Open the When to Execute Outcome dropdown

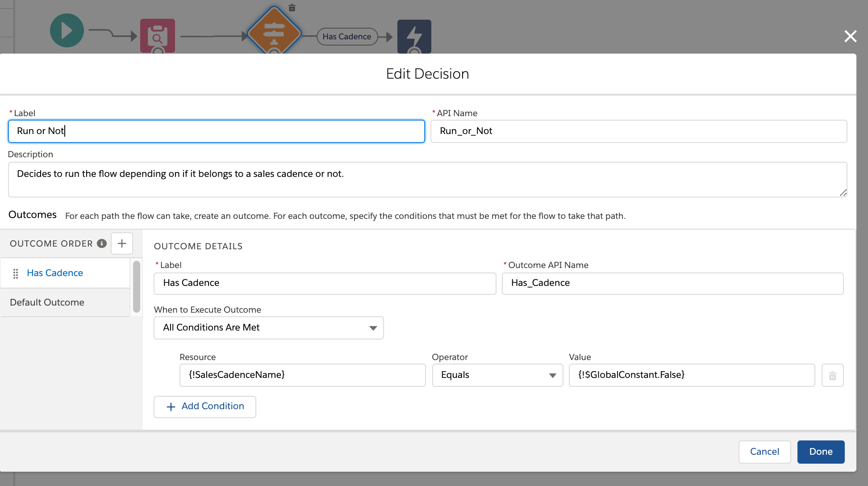[x=268, y=328]
